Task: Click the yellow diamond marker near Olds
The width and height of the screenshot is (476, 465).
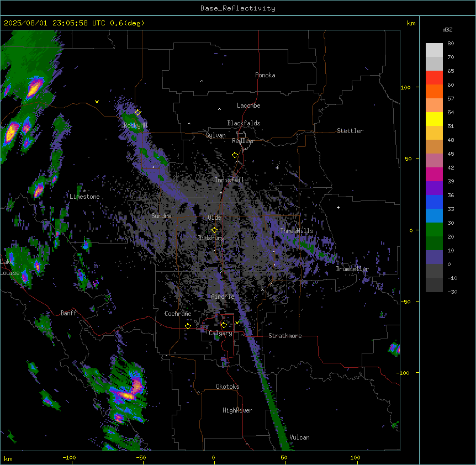Action: pyautogui.click(x=214, y=230)
